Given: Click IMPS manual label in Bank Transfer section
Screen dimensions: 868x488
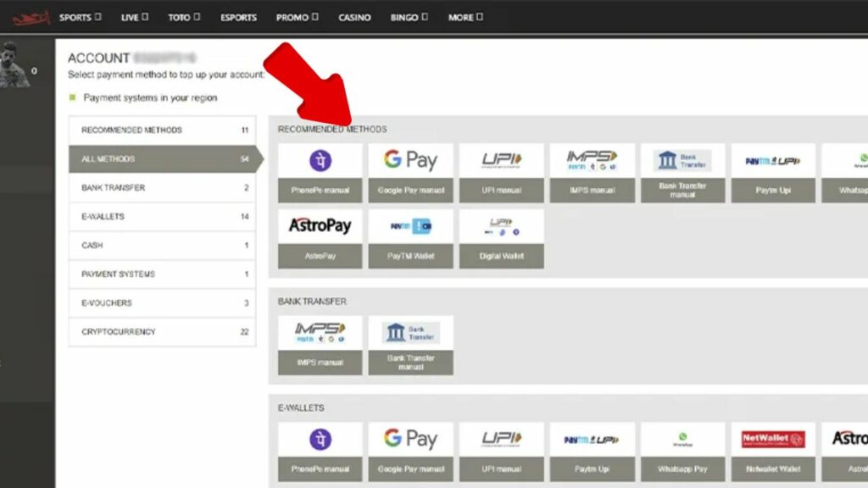Looking at the screenshot, I should pyautogui.click(x=320, y=363).
